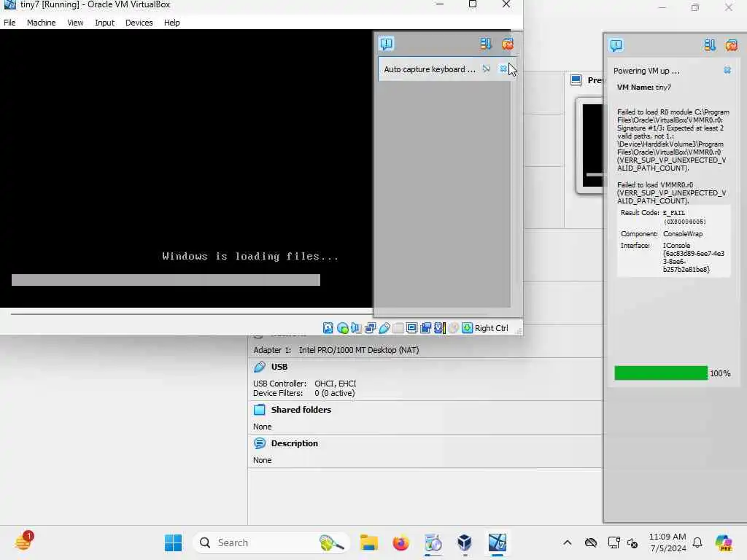Open the USB settings section header
Screen dimensions: 747x560
click(x=279, y=367)
